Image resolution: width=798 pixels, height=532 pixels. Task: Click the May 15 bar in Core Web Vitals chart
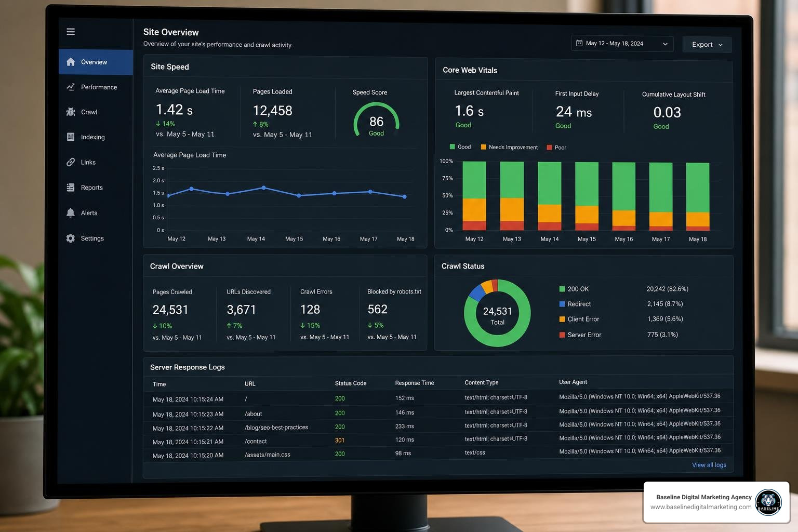click(587, 196)
